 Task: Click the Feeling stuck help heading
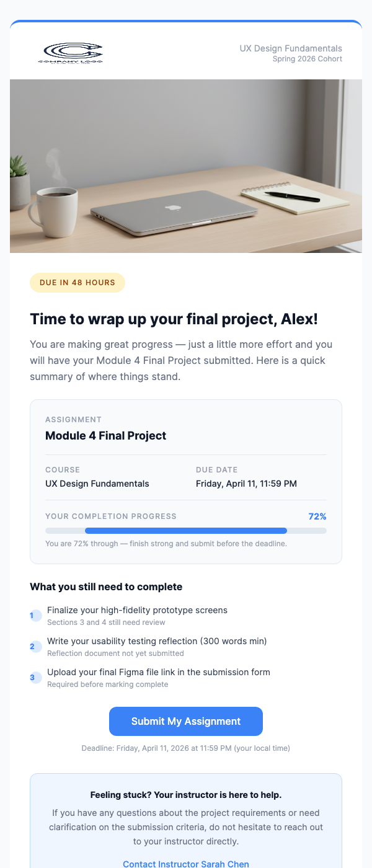(x=186, y=795)
